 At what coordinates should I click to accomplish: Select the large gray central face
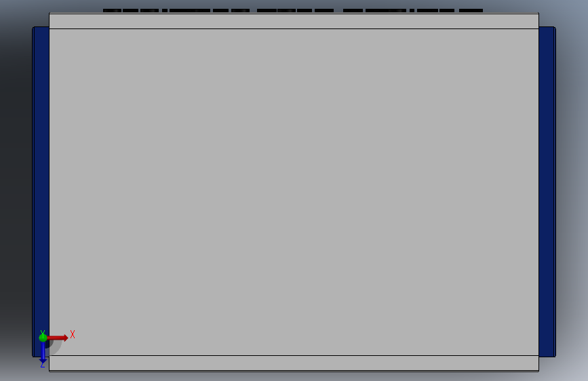tap(294, 192)
